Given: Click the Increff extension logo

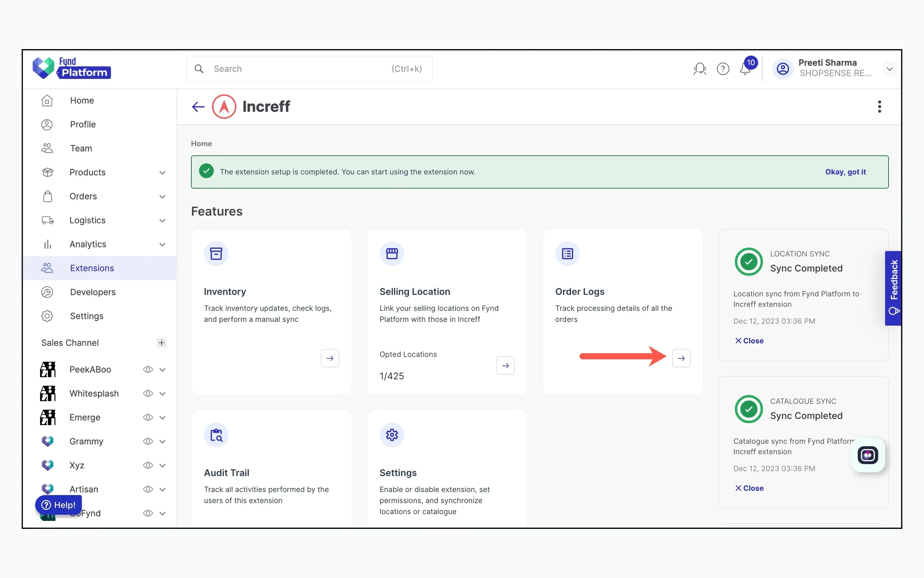Looking at the screenshot, I should [224, 107].
